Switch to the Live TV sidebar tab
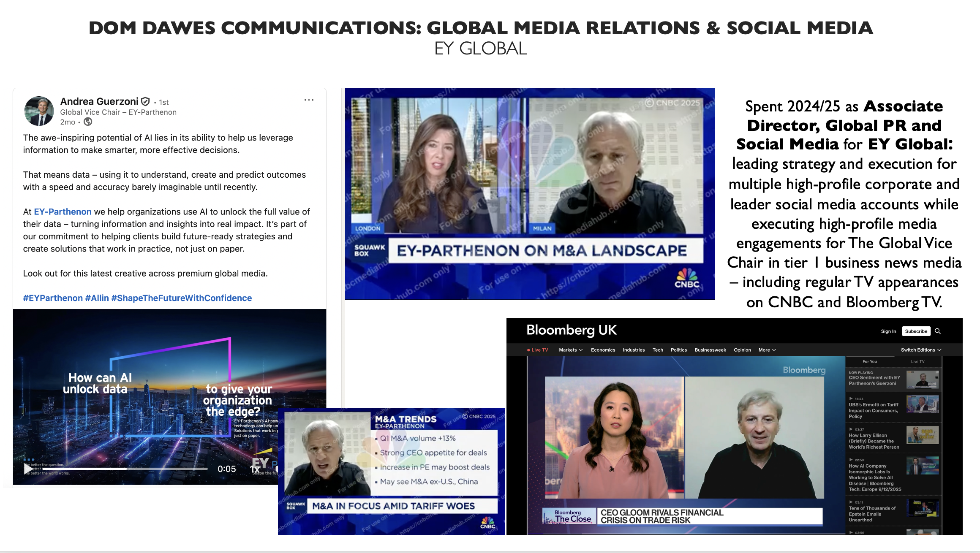980x553 pixels. (x=917, y=362)
